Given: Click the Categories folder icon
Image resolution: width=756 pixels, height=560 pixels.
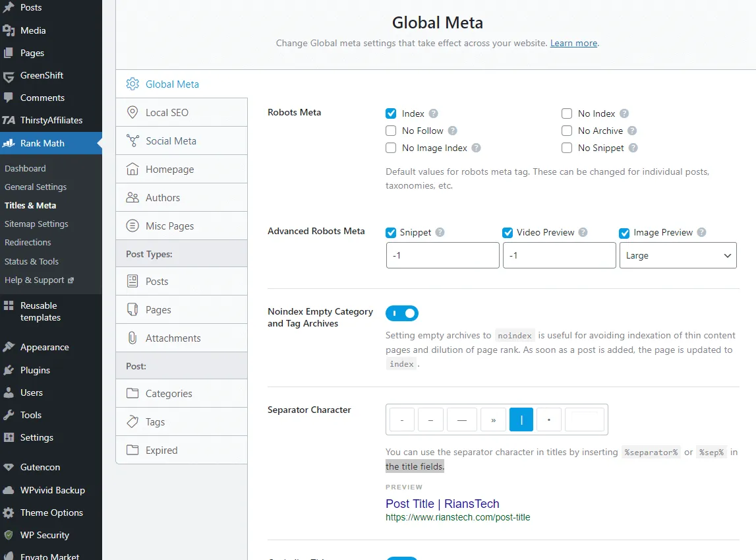Looking at the screenshot, I should click(x=132, y=394).
